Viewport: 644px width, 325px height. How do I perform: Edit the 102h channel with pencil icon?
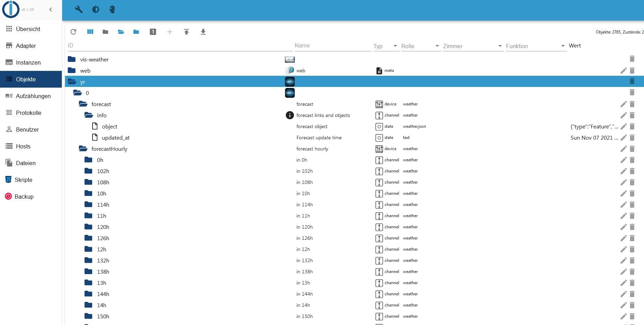(623, 171)
